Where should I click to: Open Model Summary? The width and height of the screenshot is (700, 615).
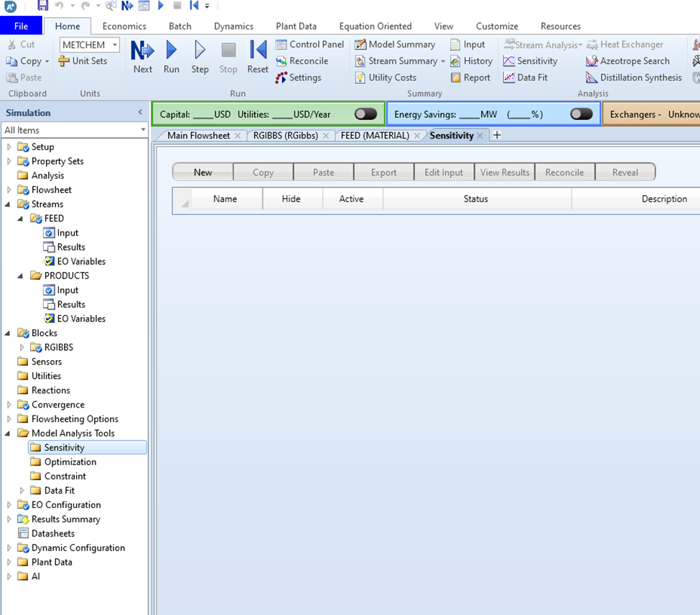coord(395,44)
